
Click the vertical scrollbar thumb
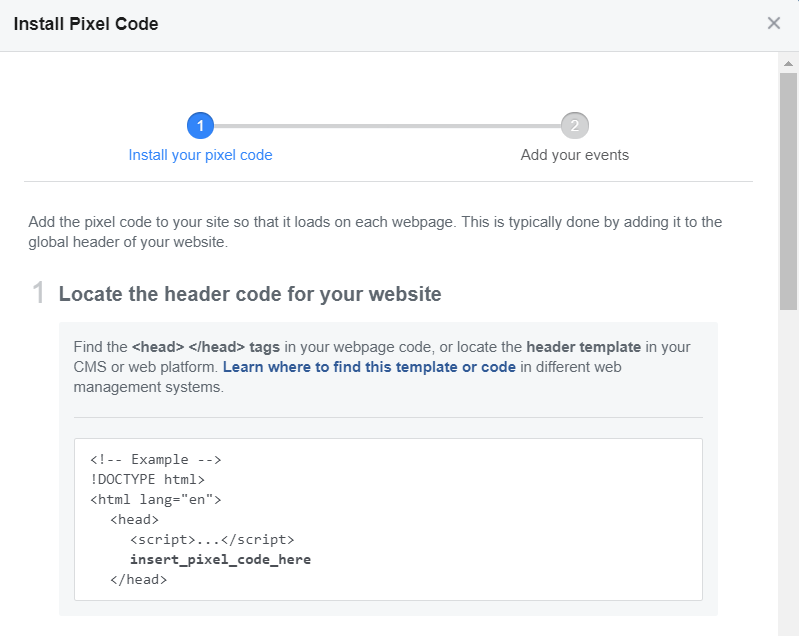788,191
